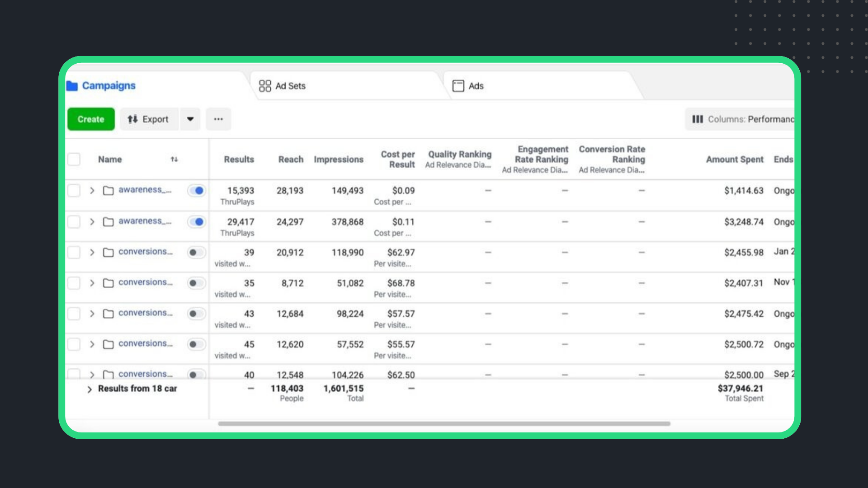
Task: Expand the first awareness campaign row
Action: coord(92,191)
